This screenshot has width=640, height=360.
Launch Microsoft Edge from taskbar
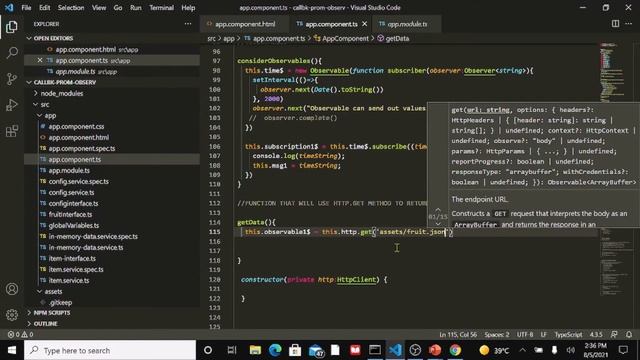276,350
